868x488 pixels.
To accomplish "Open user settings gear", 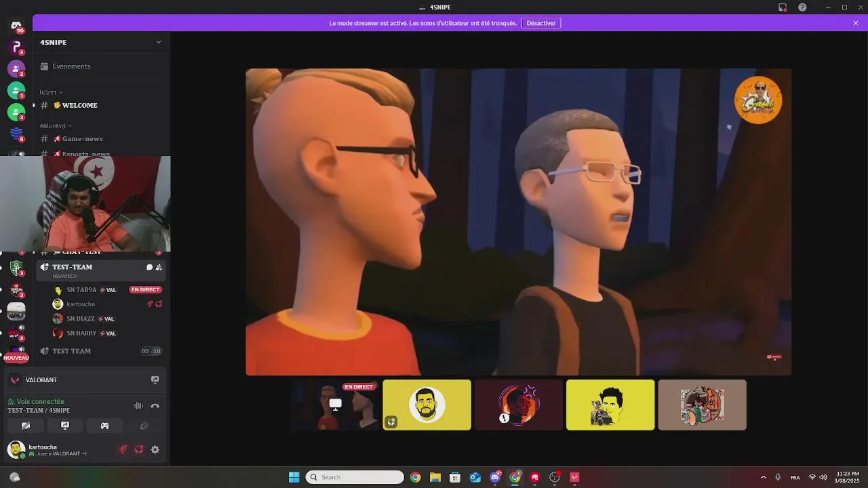I will pos(155,449).
